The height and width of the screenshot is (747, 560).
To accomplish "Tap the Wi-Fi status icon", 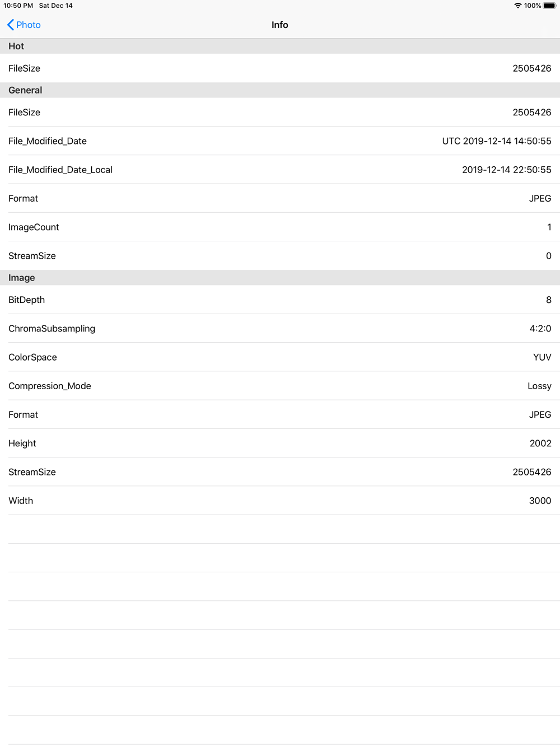I will pos(517,6).
